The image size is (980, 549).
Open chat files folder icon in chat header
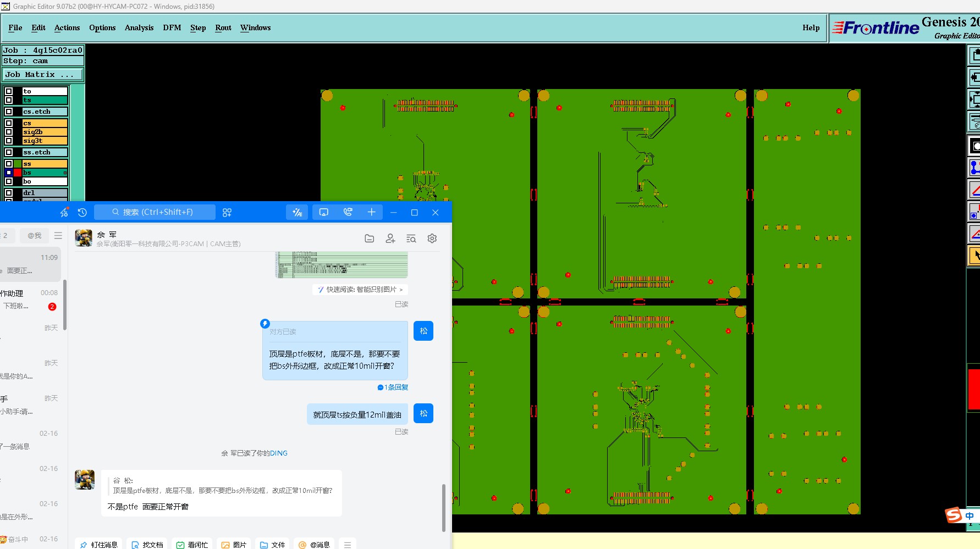pos(370,239)
